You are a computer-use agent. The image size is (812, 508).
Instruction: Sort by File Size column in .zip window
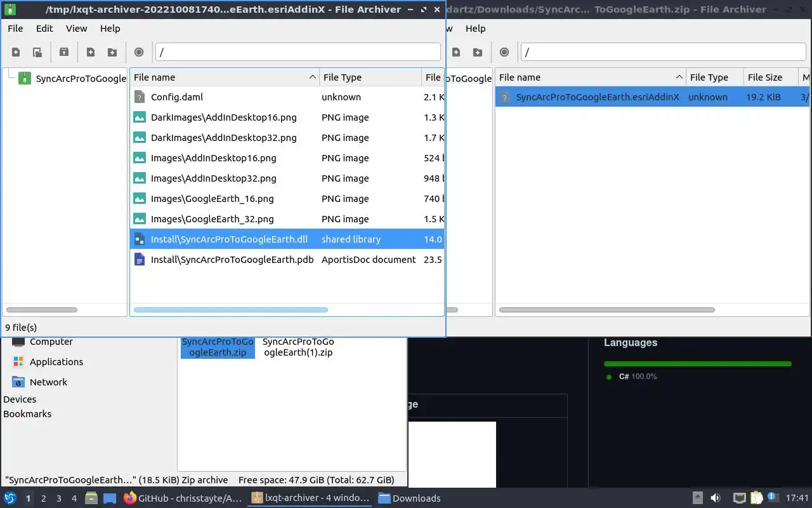coord(771,77)
